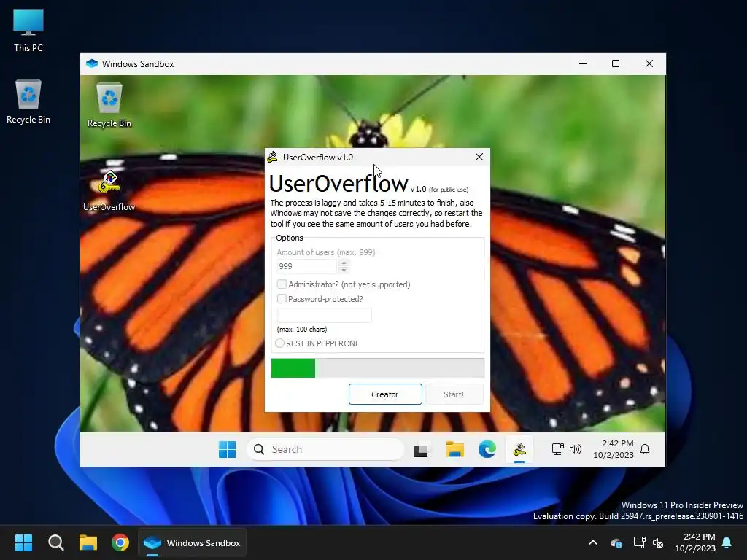
Task: Click the sandbox taskbar Search box
Action: (325, 449)
